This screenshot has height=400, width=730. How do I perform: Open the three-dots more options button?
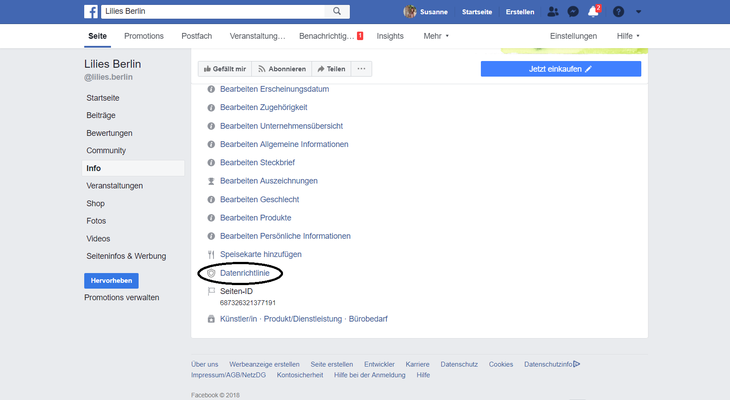tap(361, 69)
